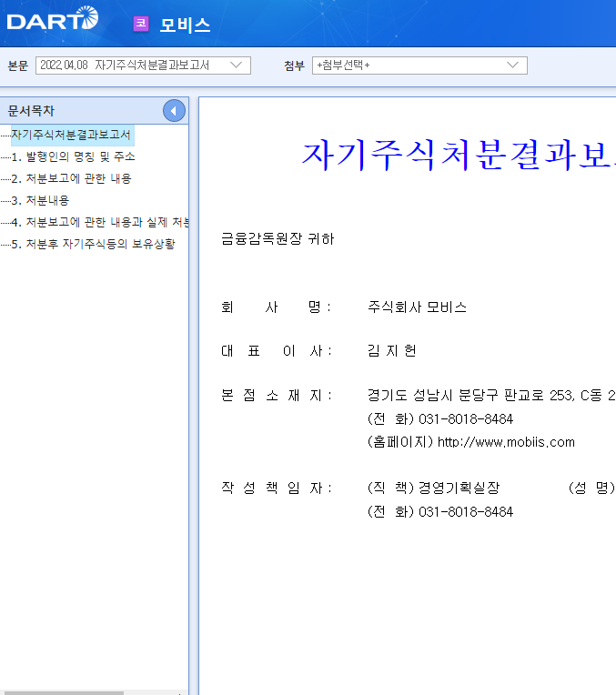Click the phone number under 본점소재지
Screen dimensions: 616x695
(x=466, y=418)
